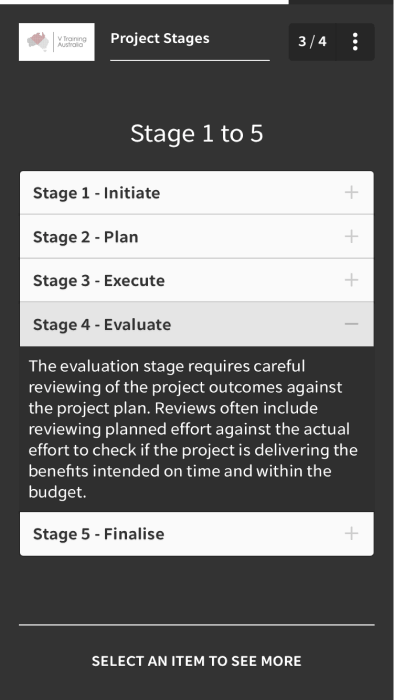Expand the Stage 3 - Execute row

click(197, 280)
